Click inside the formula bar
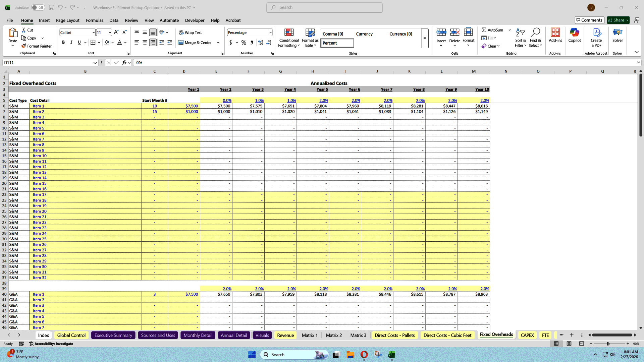Screen dimensions: 644x362 (235, 63)
